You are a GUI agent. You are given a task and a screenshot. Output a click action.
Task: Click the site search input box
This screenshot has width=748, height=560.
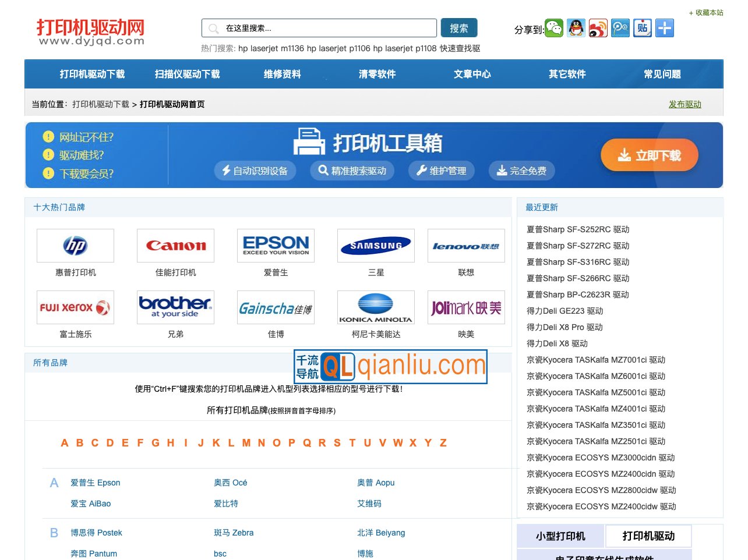[319, 27]
